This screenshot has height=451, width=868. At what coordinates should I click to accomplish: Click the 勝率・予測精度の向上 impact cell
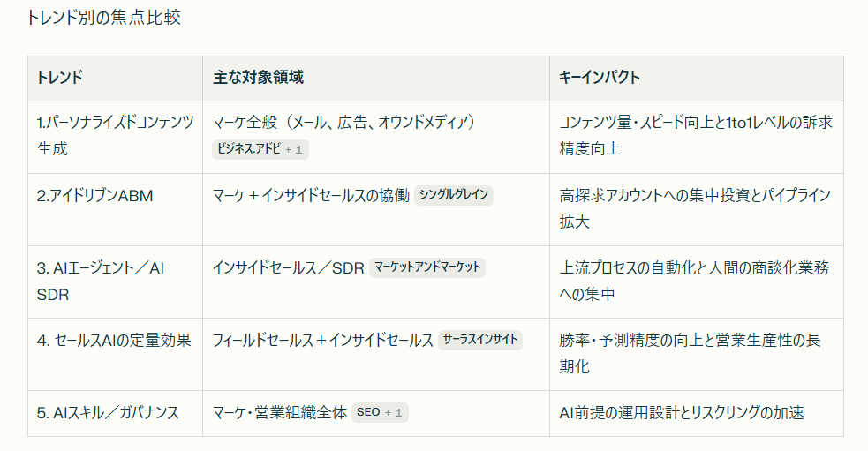[x=697, y=354]
